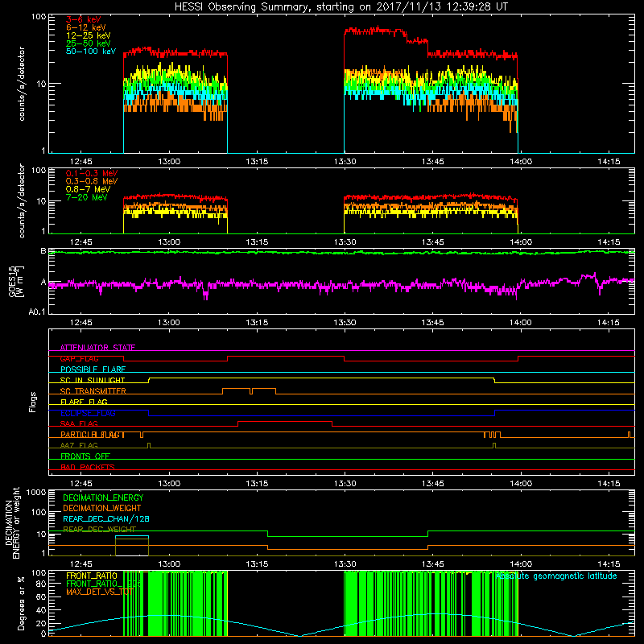Select the 0.3-0.8 MeV legend label

click(x=92, y=182)
